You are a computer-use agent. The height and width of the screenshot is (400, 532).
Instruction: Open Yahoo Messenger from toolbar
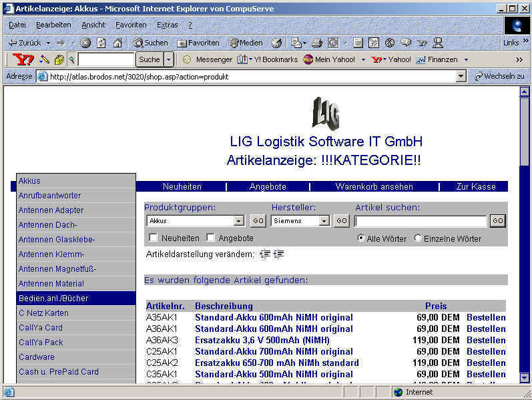[x=207, y=59]
